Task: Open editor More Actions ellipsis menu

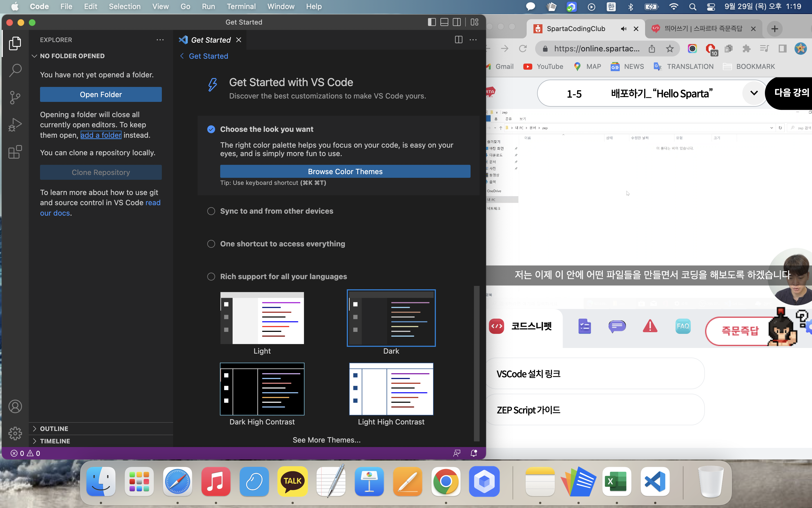Action: 473,40
